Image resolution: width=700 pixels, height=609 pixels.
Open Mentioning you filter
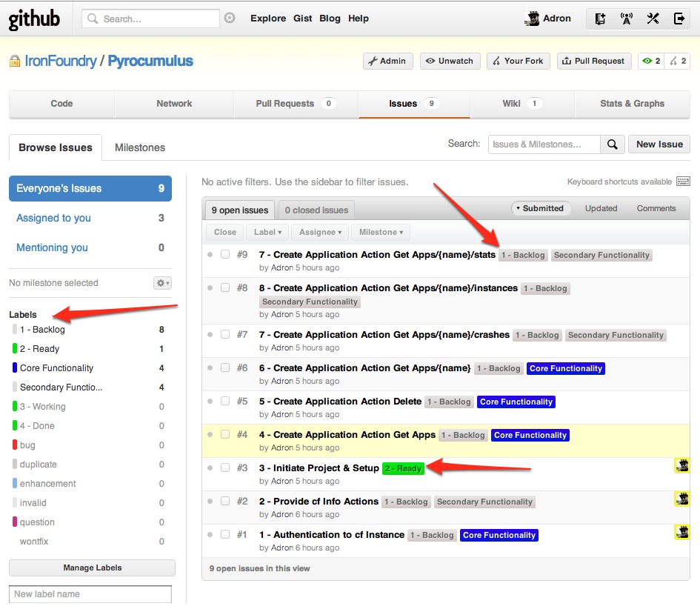point(90,247)
